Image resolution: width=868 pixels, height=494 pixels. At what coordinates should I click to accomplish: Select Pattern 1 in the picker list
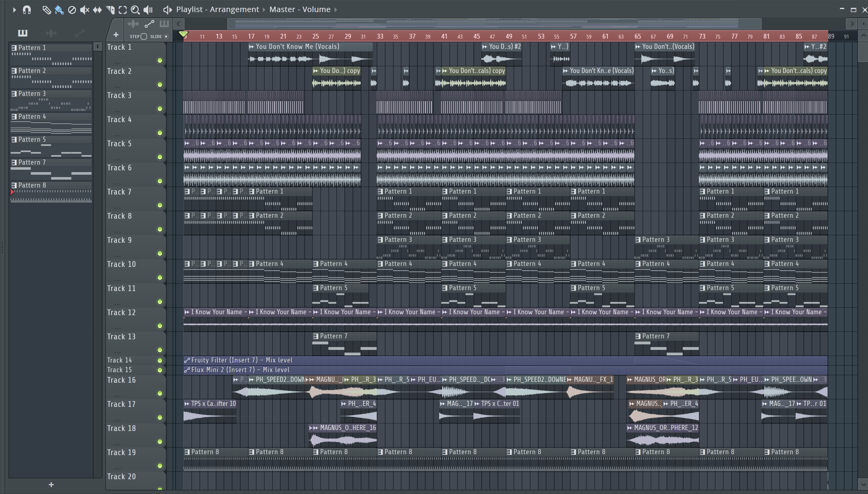[51, 54]
